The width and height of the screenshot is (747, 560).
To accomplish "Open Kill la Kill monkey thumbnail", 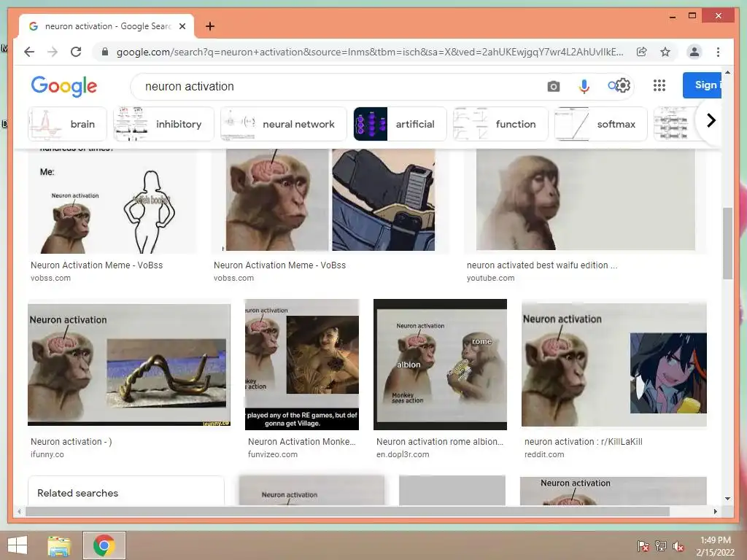I will [614, 365].
